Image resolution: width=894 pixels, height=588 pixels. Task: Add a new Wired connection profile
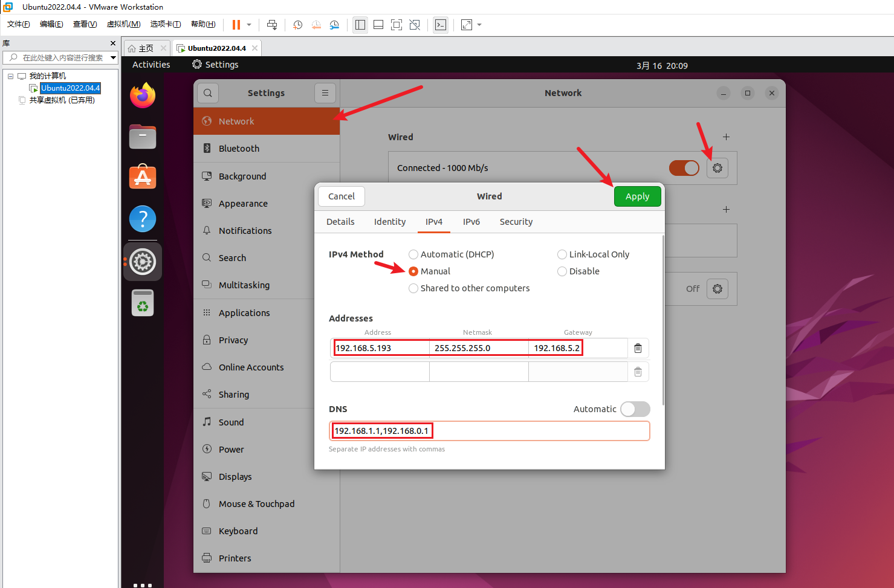point(727,137)
